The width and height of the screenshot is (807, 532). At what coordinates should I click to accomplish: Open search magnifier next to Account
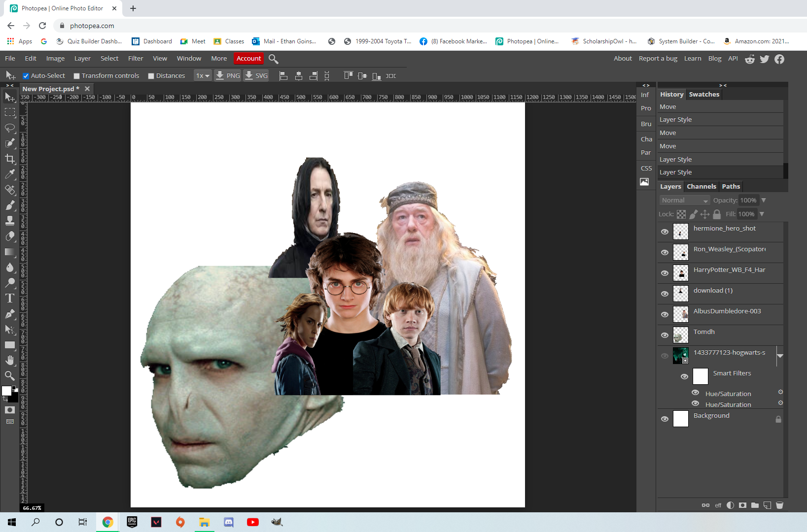coord(274,59)
